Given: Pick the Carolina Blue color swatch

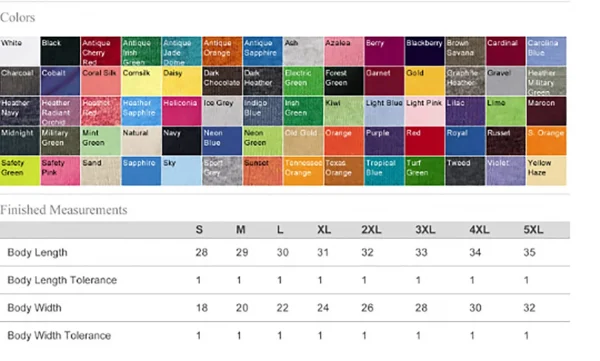Looking at the screenshot, I should click(x=546, y=51).
